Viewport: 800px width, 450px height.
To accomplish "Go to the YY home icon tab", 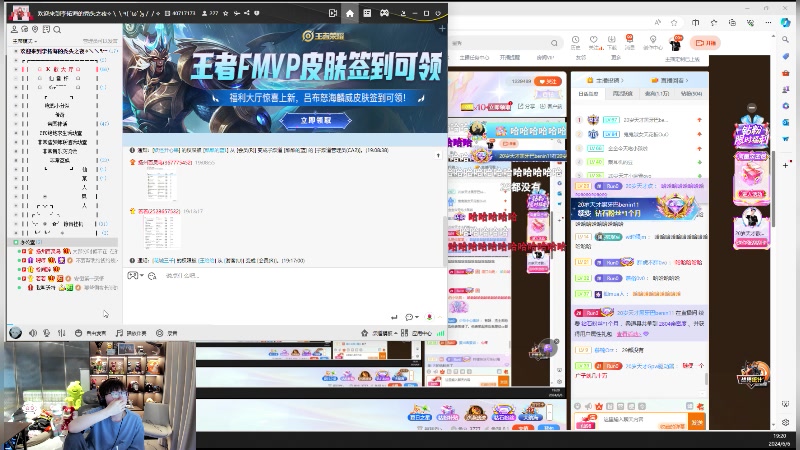I will coord(350,13).
